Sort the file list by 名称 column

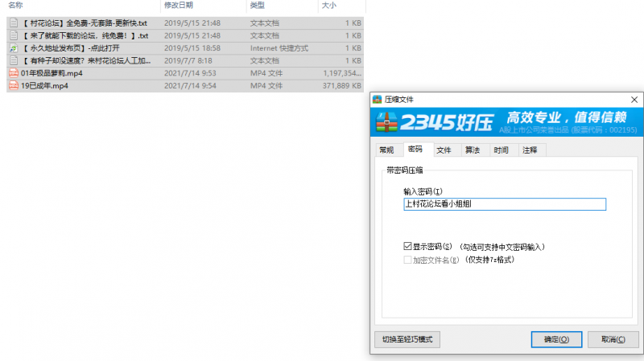16,6
